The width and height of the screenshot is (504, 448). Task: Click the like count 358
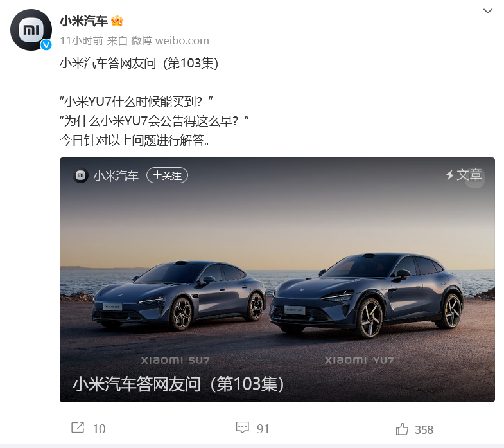click(x=424, y=429)
